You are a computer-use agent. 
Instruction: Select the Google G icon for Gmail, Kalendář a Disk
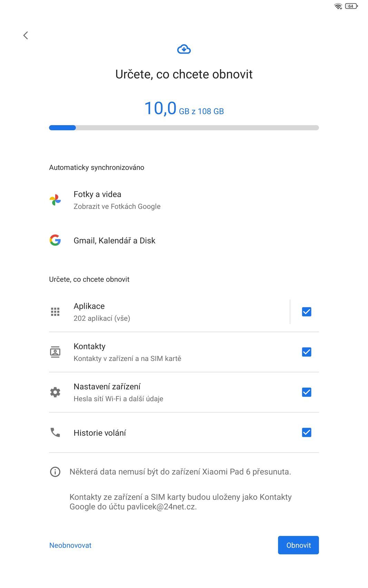[x=56, y=240]
